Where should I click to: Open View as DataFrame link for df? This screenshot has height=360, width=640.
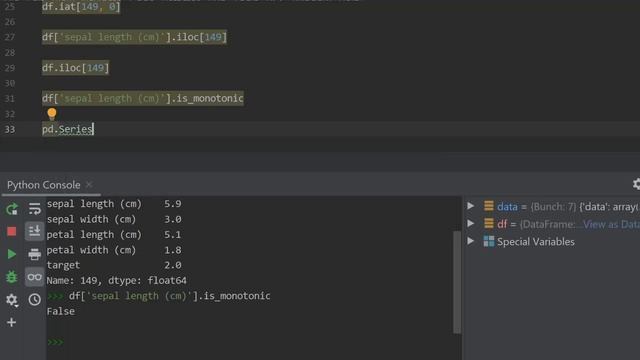(611, 224)
